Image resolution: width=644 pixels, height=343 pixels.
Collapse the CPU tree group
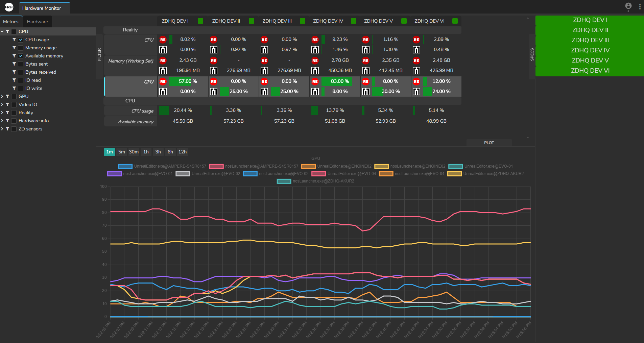(x=2, y=31)
